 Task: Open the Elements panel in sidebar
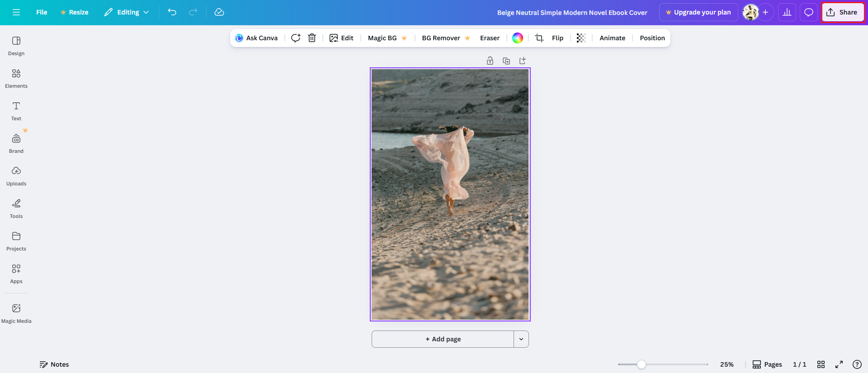(x=16, y=78)
